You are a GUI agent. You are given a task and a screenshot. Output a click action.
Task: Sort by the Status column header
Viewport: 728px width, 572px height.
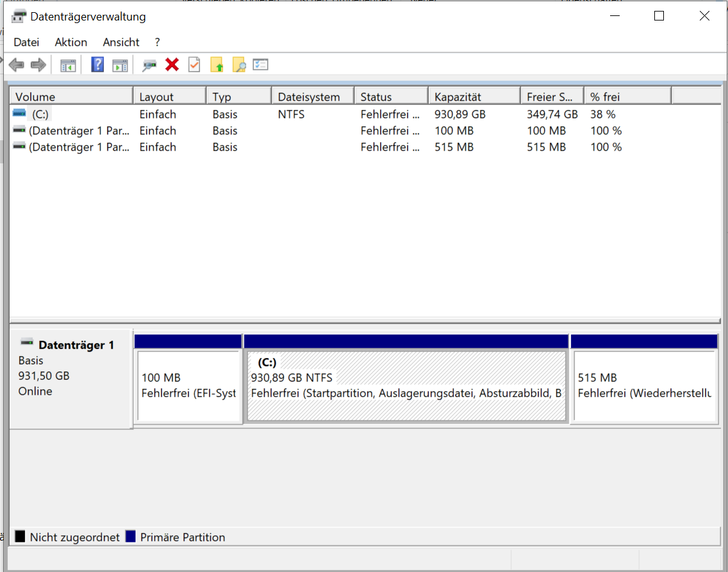392,97
